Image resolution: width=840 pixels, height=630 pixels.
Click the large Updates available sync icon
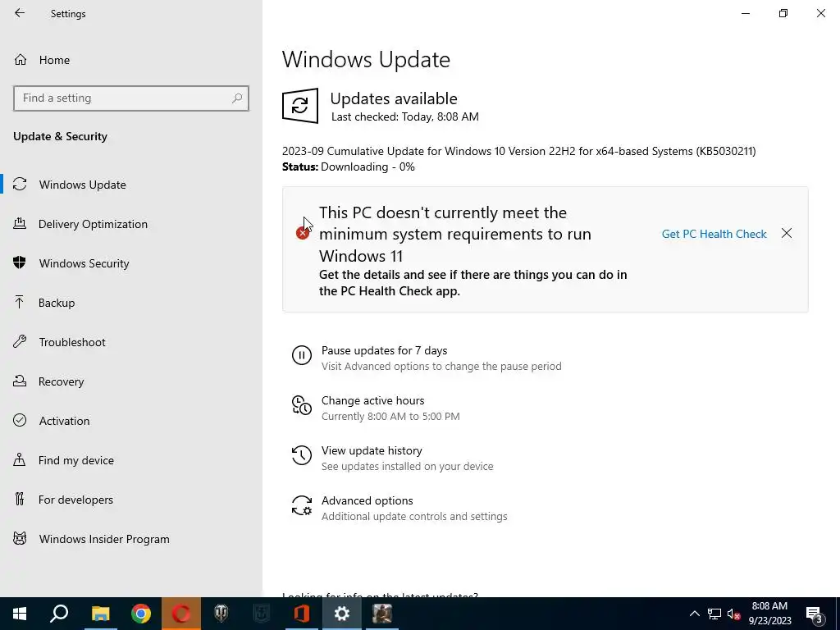click(300, 106)
